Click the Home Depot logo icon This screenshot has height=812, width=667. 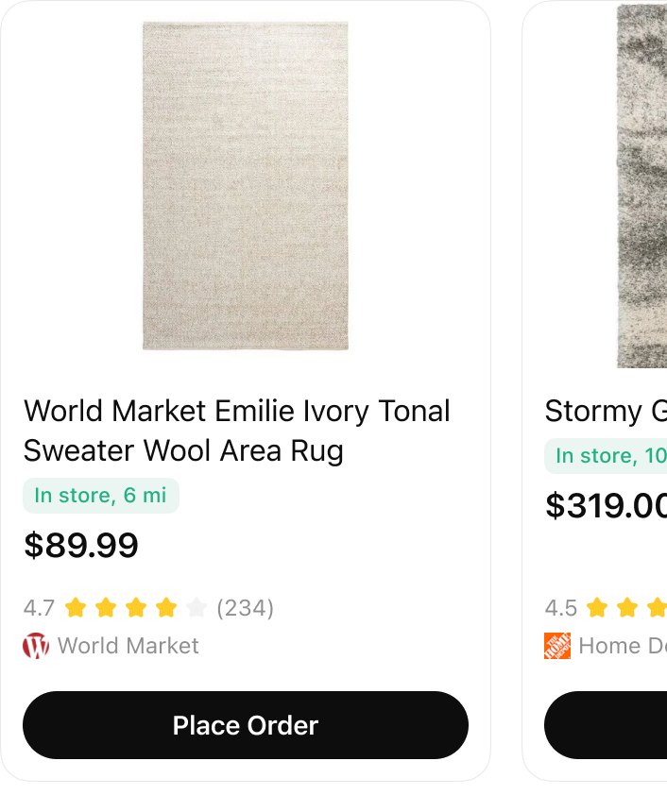tap(558, 646)
